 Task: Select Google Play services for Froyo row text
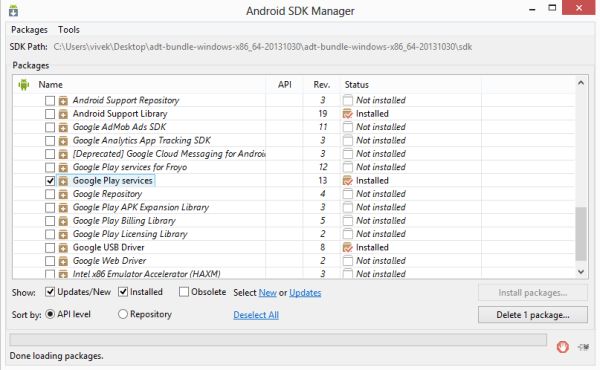[x=130, y=167]
